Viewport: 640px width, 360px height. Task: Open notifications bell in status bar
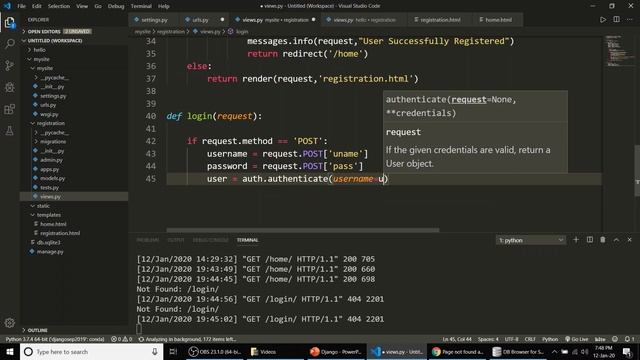[629, 339]
